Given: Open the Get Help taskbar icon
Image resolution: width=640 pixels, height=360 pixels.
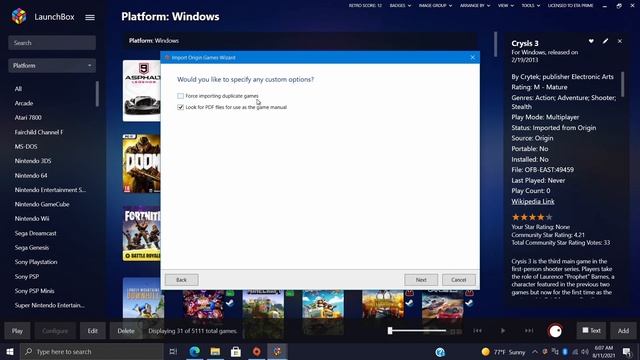Looking at the screenshot, I should click(x=440, y=352).
